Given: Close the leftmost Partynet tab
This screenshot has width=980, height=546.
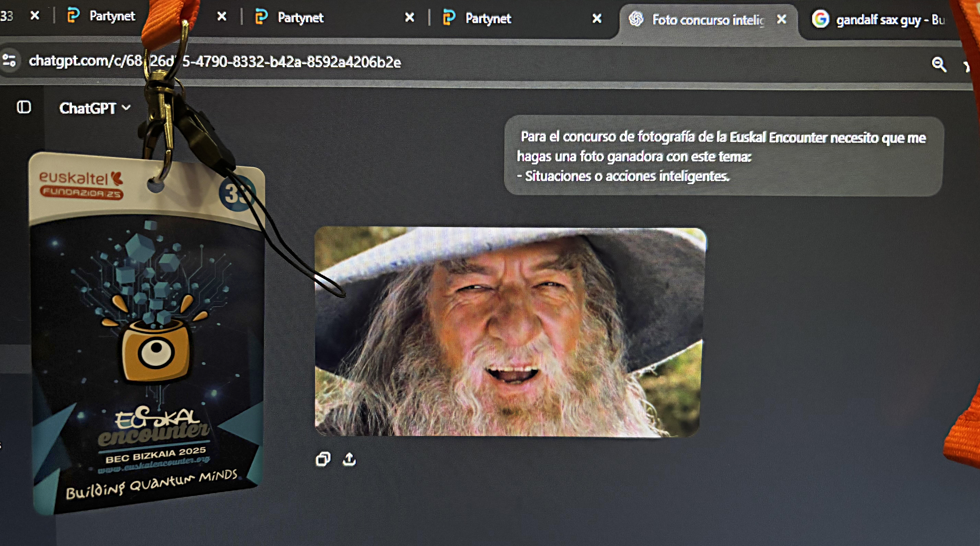Looking at the screenshot, I should pyautogui.click(x=222, y=16).
